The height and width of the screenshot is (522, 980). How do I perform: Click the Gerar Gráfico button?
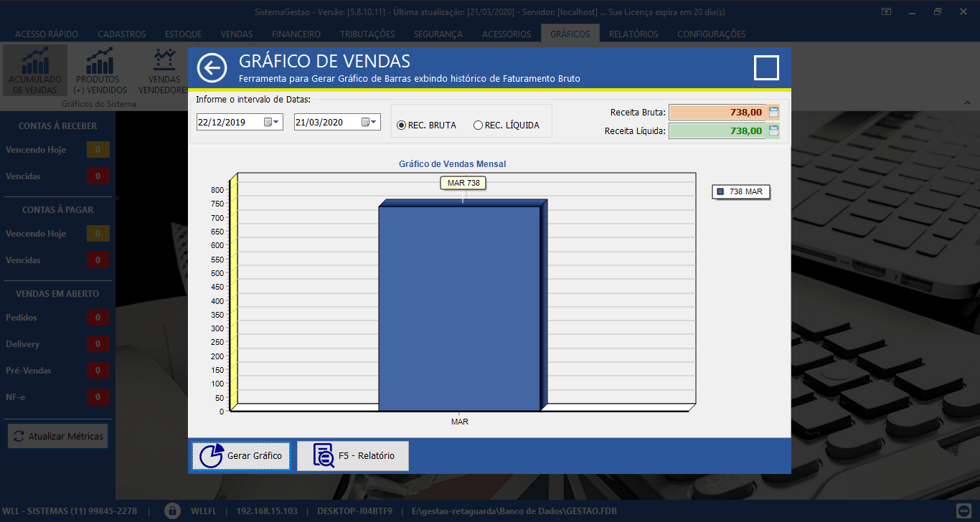[x=241, y=456]
